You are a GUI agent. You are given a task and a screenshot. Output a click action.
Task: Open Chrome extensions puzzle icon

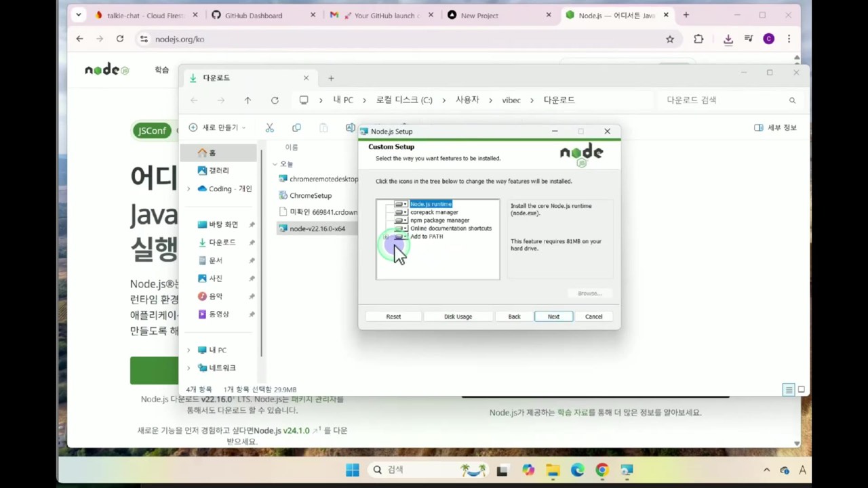tap(698, 39)
